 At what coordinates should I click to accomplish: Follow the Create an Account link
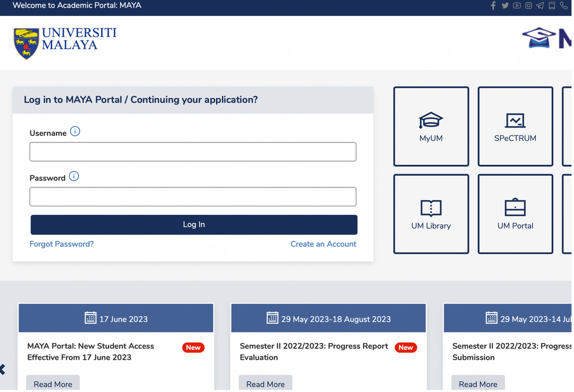323,244
